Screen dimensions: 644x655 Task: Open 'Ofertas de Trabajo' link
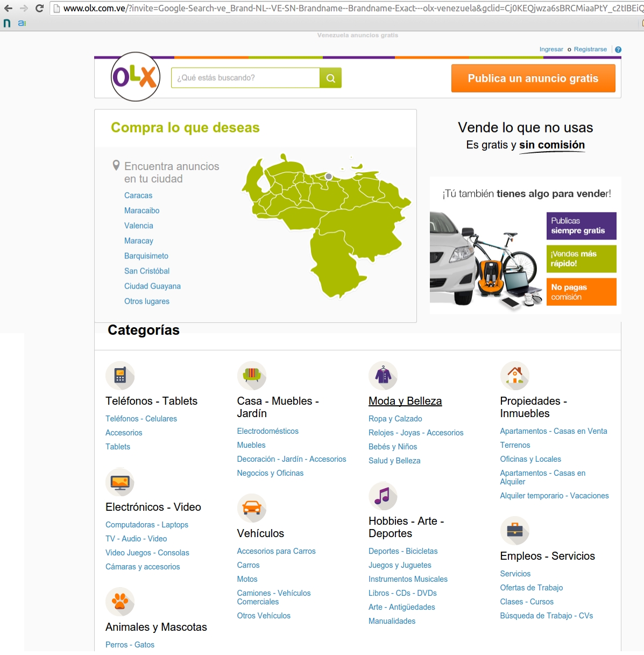(532, 587)
